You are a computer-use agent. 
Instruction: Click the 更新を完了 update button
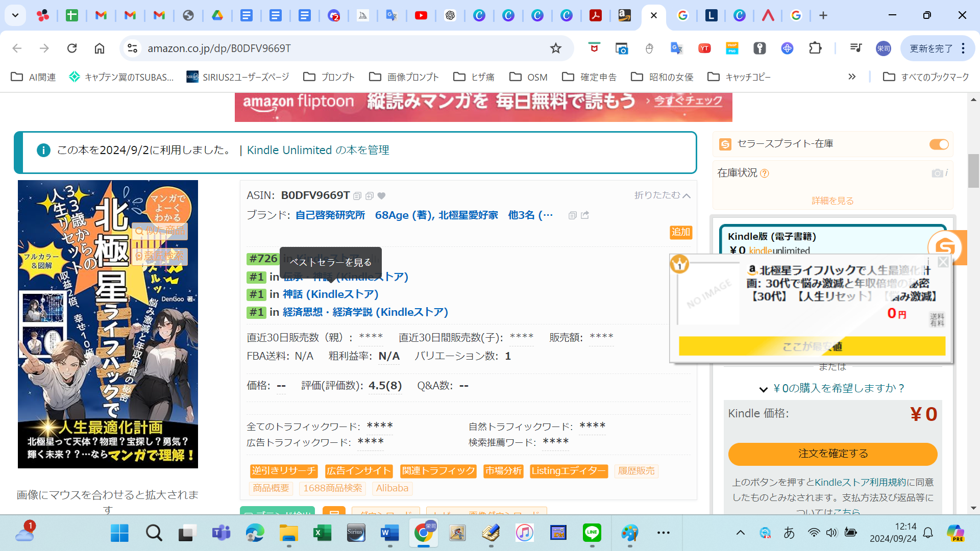(931, 48)
